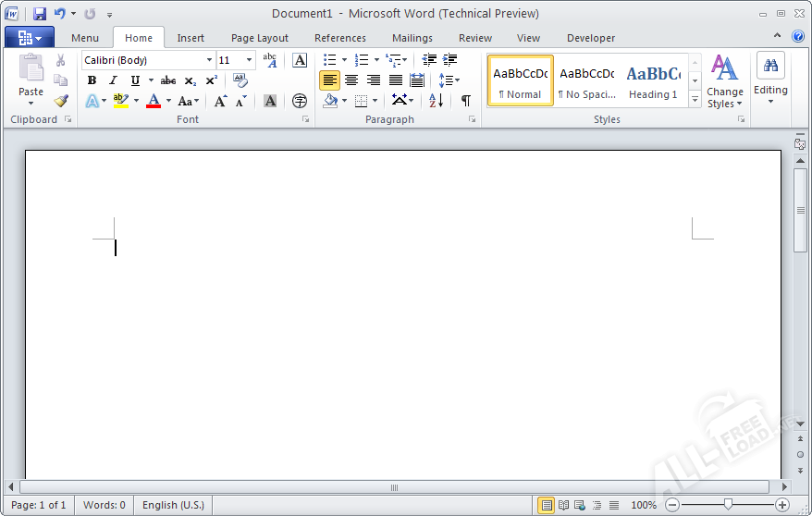Screen dimensions: 812x516
Task: Click the Paste button
Action: (31, 80)
